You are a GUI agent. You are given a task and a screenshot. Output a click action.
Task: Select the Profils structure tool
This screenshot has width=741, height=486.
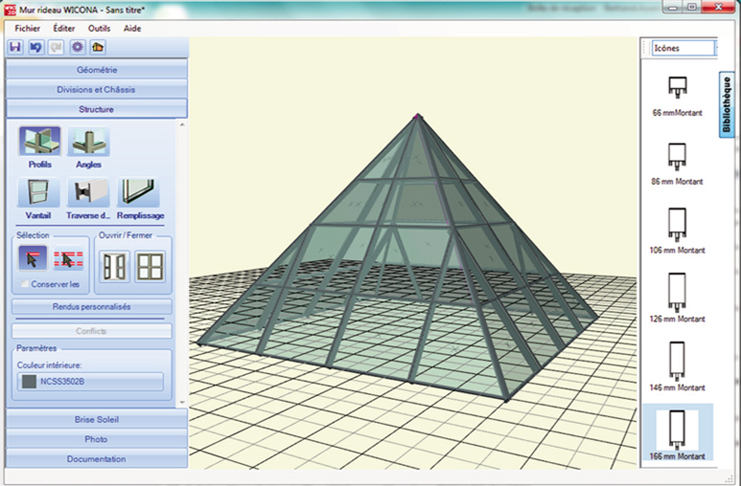tap(39, 142)
